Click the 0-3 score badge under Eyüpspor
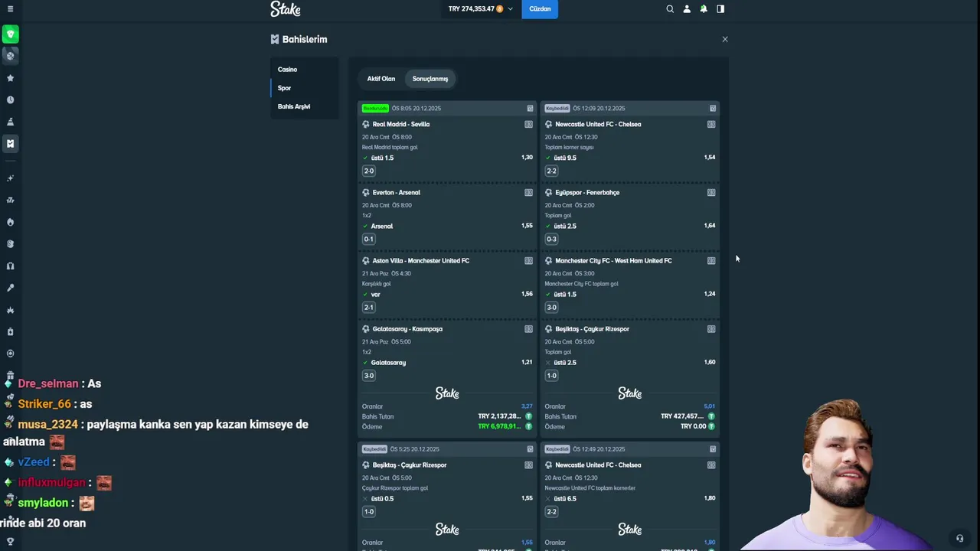 pyautogui.click(x=552, y=240)
